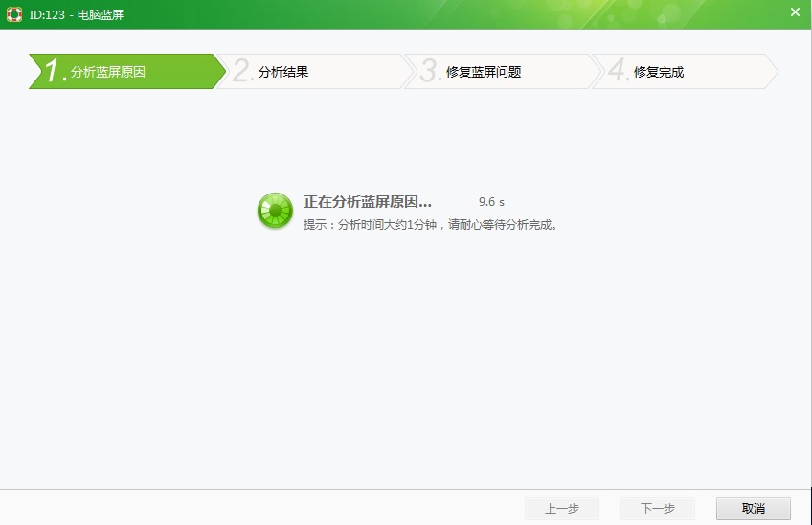Viewport: 812px width, 525px height.
Task: Select step 2 分析结果 tab
Action: [315, 72]
